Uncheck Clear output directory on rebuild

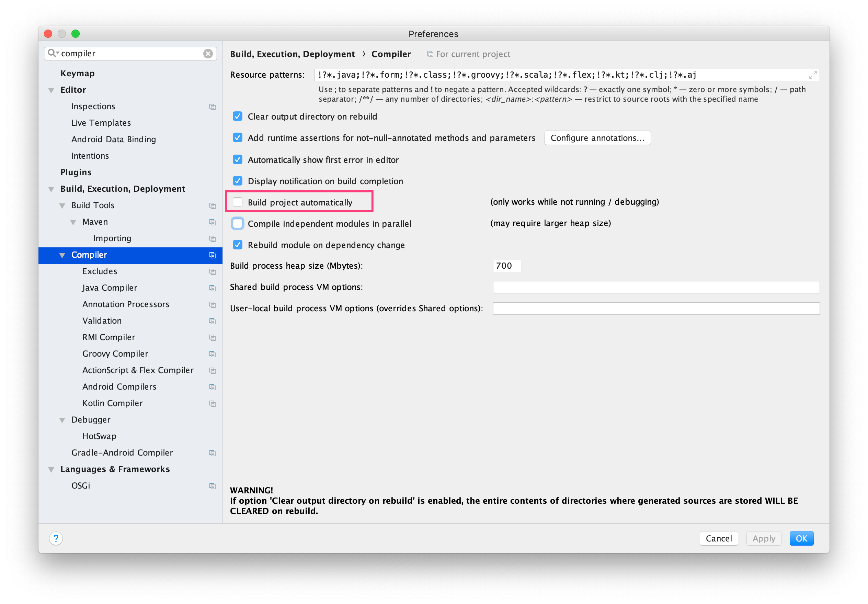237,116
